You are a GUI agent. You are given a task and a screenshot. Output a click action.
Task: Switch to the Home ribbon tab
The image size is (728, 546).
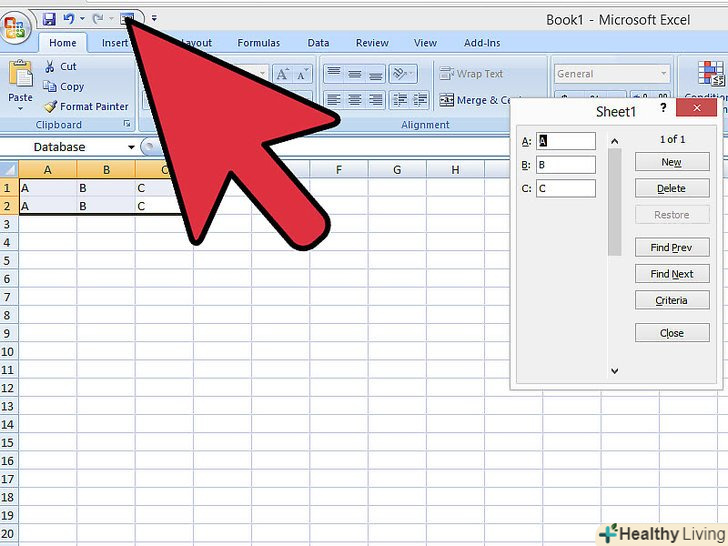(63, 43)
